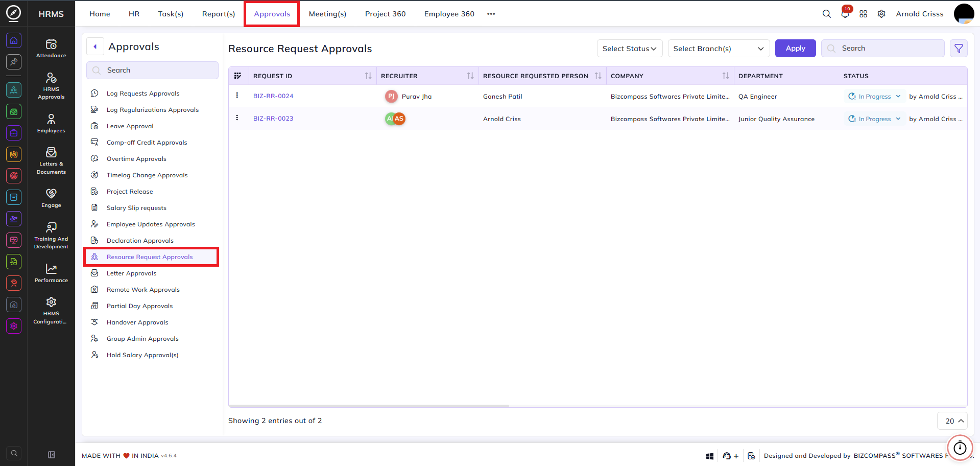This screenshot has width=980, height=466.
Task: Click the table horizontal scrollbar
Action: click(369, 406)
